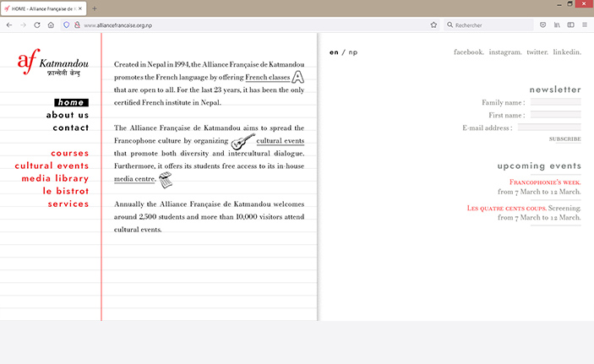The width and height of the screenshot is (594, 364).
Task: Go to the browser home page icon
Action: (x=51, y=25)
